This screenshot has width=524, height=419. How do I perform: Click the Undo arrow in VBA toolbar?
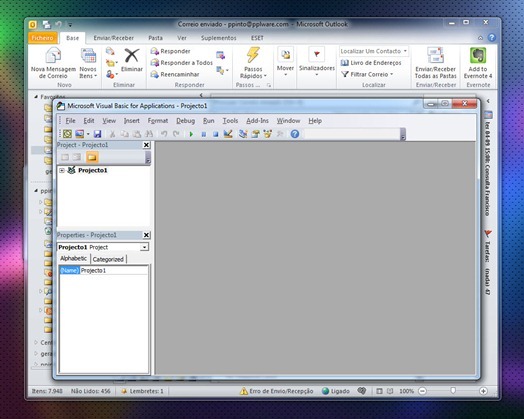(164, 134)
